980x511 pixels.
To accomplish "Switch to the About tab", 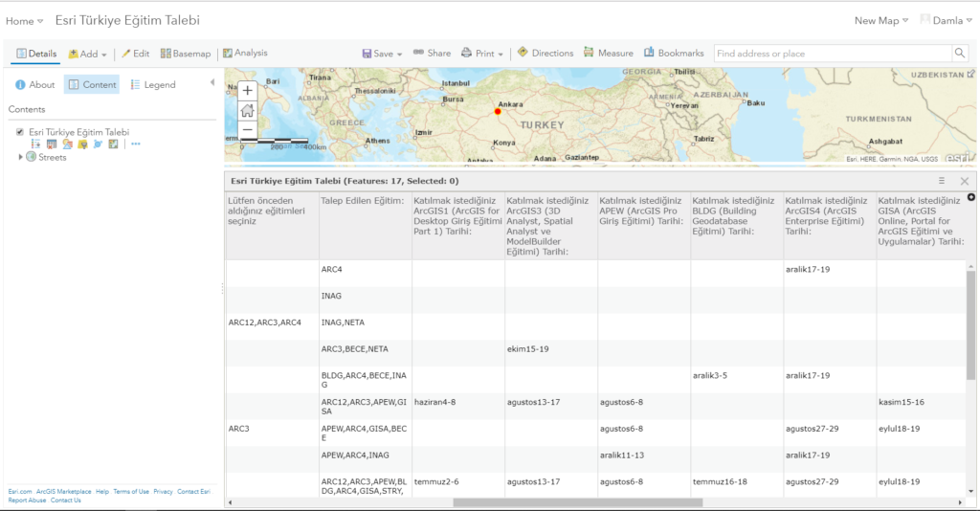I will pos(35,84).
